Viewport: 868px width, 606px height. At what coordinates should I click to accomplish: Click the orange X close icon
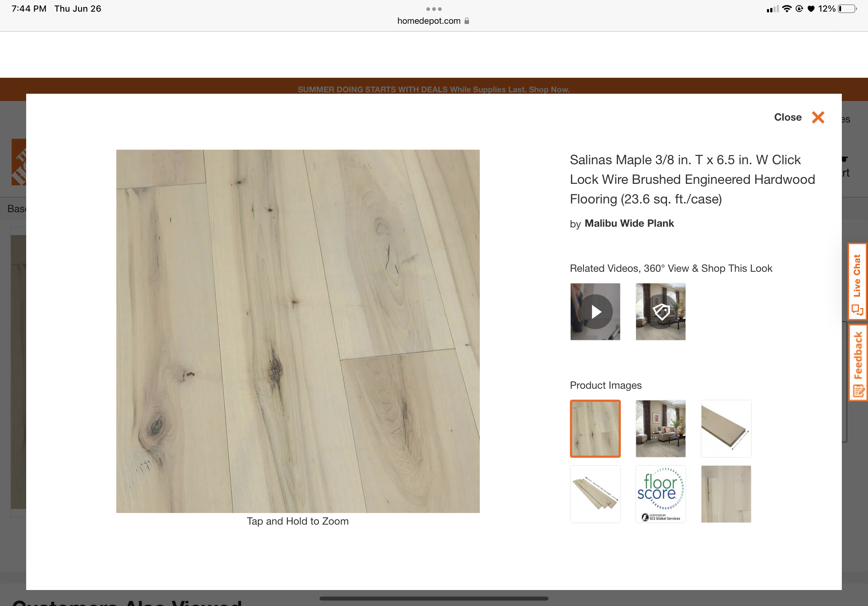click(x=818, y=117)
